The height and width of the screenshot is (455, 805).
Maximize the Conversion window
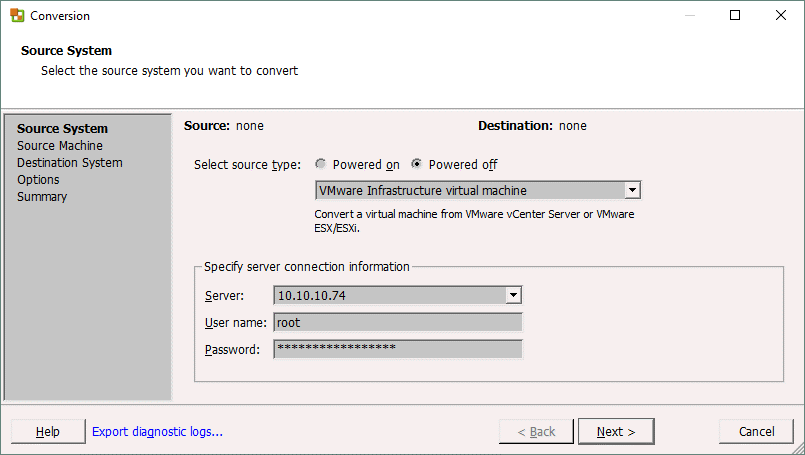[x=735, y=16]
